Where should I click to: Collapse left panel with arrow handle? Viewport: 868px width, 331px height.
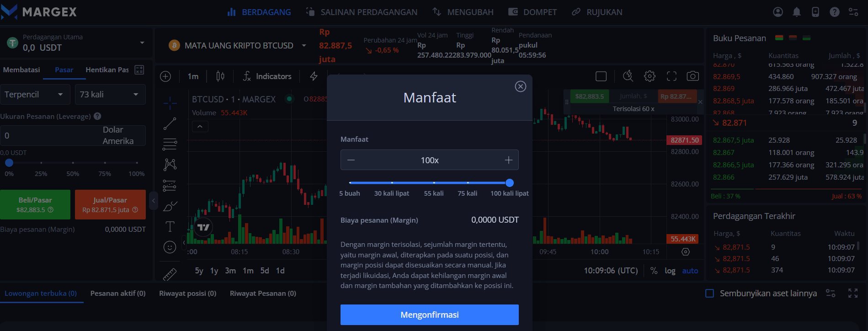pos(154,200)
